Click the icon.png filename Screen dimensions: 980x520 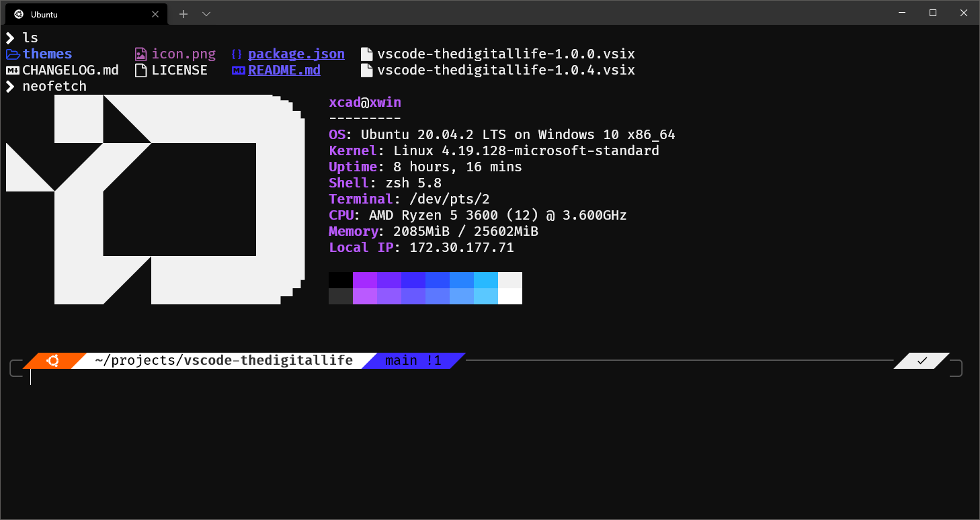tap(183, 54)
